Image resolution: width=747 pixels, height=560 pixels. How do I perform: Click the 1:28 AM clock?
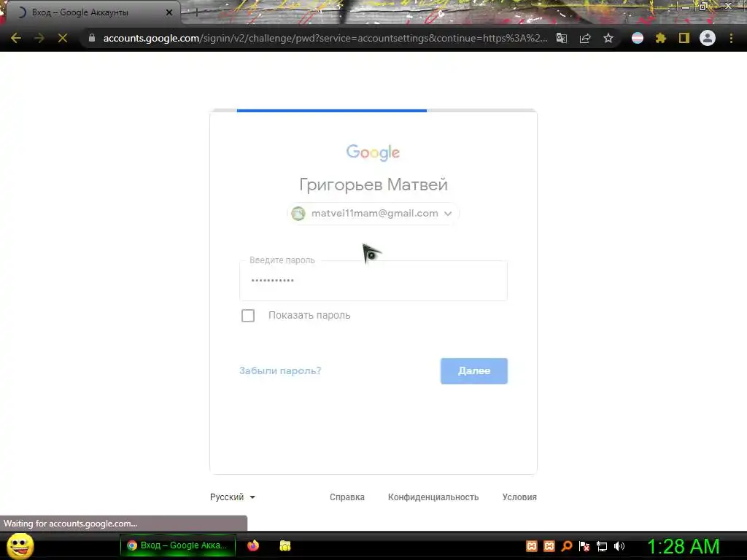(683, 546)
